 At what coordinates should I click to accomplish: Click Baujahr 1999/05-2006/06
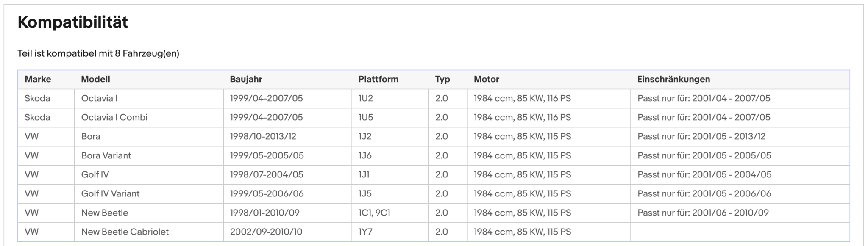click(267, 193)
